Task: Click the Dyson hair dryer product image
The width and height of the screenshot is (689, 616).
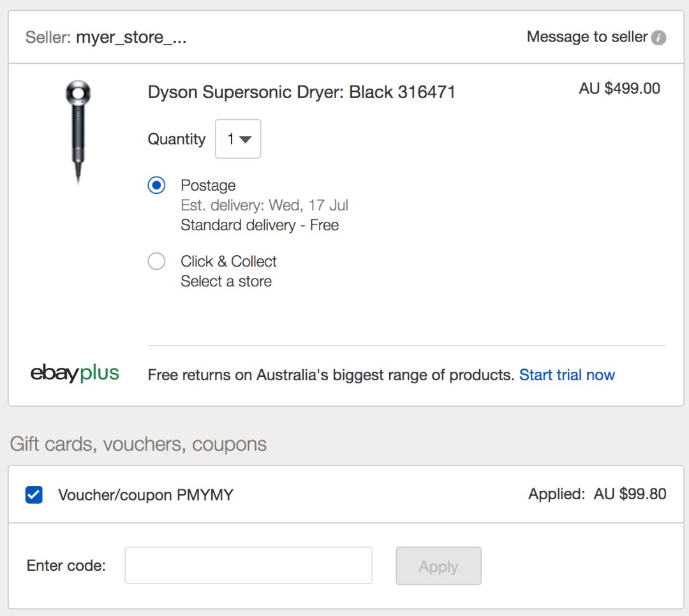Action: (78, 132)
